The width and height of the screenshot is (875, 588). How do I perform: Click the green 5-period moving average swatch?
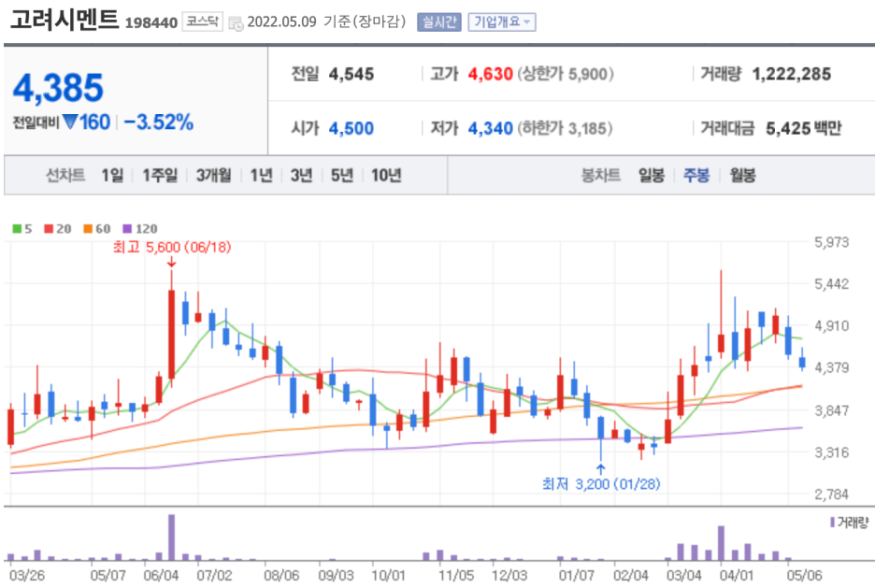click(17, 229)
